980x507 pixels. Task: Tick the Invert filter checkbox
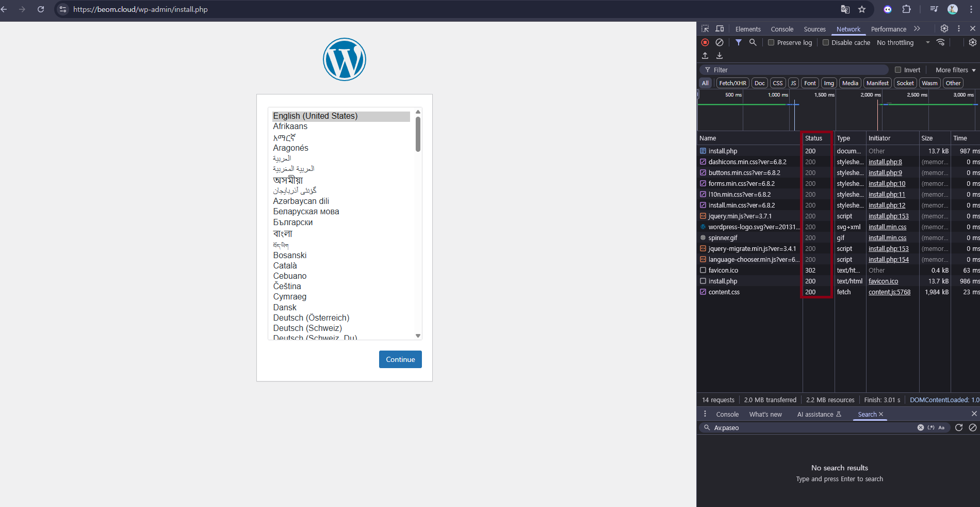pyautogui.click(x=898, y=70)
